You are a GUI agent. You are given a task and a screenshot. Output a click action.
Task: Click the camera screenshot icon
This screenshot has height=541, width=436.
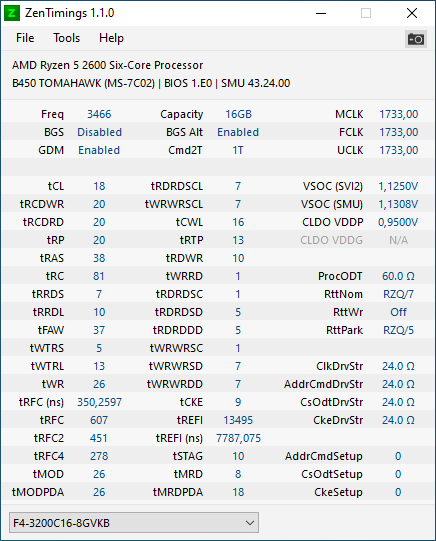[x=416, y=39]
